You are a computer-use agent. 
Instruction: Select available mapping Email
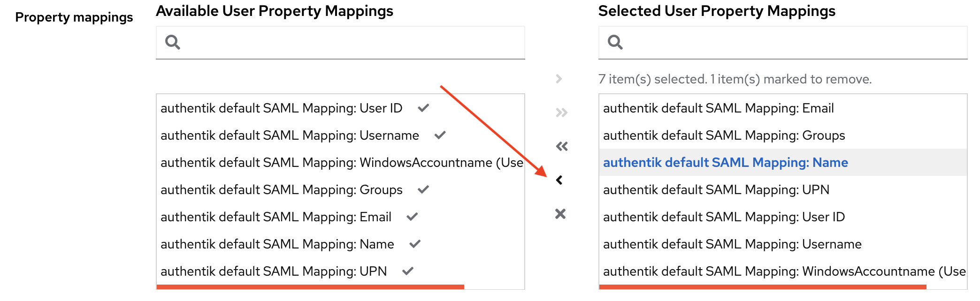pyautogui.click(x=340, y=217)
